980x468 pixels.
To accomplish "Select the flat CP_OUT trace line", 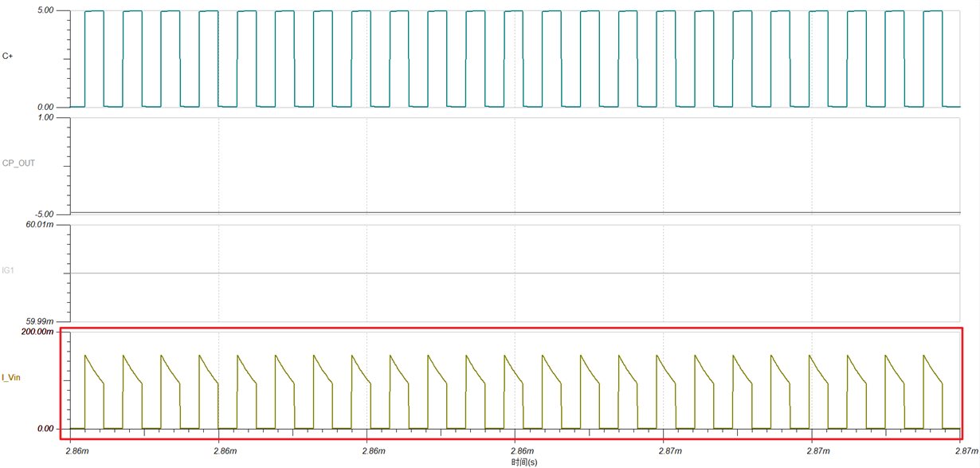I will click(515, 212).
